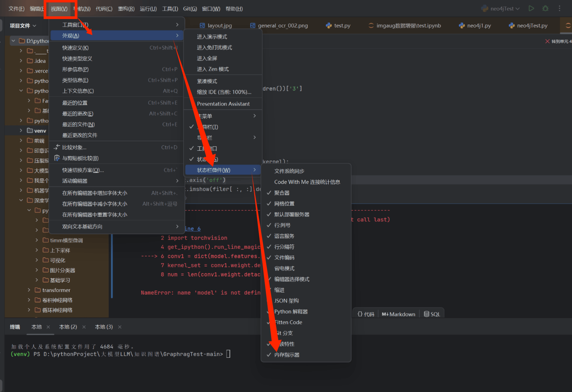Open the vertical three-dot more menu
The width and height of the screenshot is (572, 392).
[559, 8]
